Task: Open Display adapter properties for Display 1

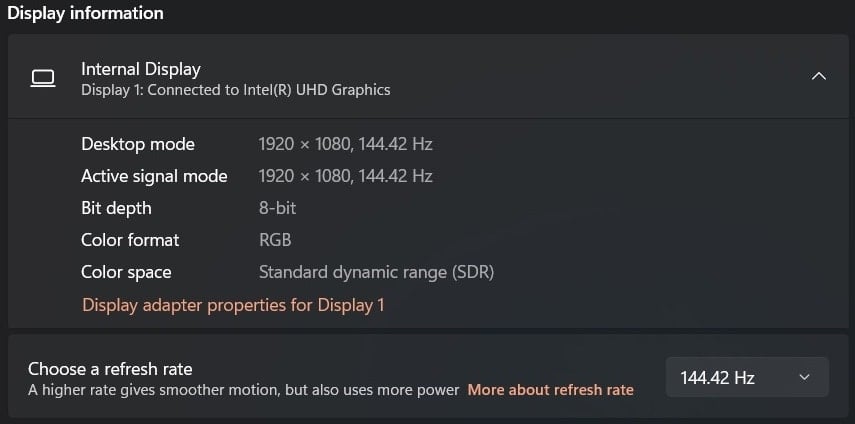Action: tap(233, 305)
